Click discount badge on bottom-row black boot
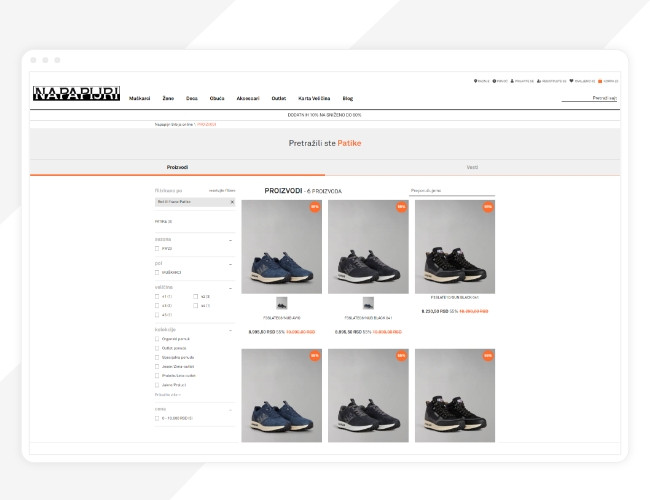This screenshot has width=650, height=500. (488, 355)
